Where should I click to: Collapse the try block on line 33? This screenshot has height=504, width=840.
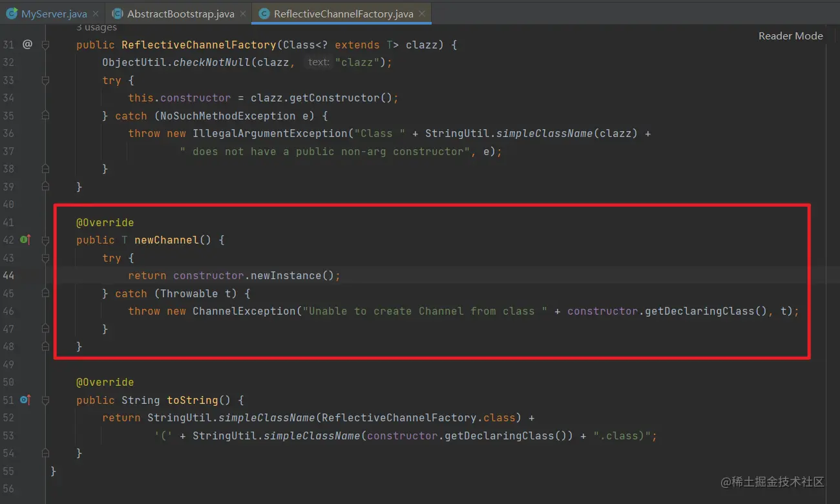(45, 80)
